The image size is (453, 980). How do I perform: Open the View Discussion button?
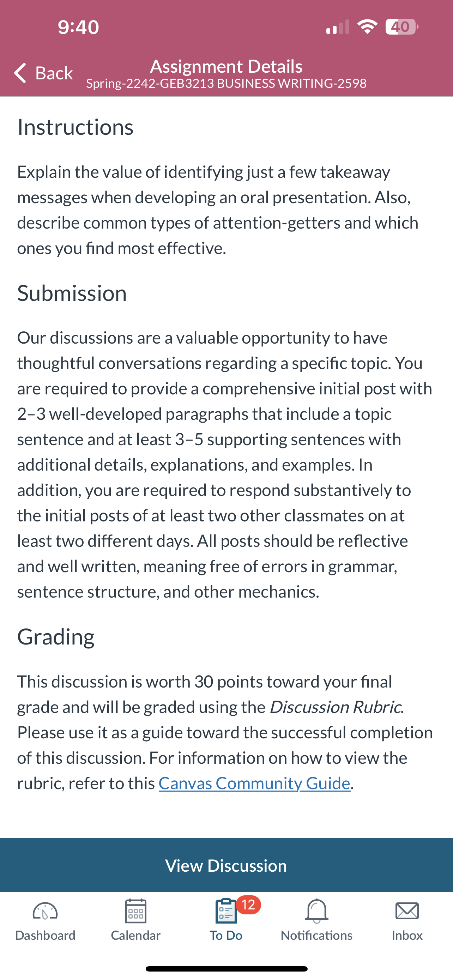(226, 865)
